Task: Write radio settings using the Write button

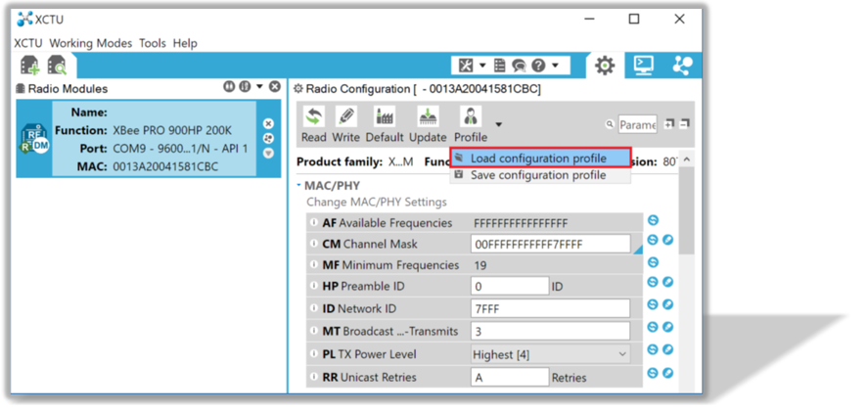Action: pos(346,124)
